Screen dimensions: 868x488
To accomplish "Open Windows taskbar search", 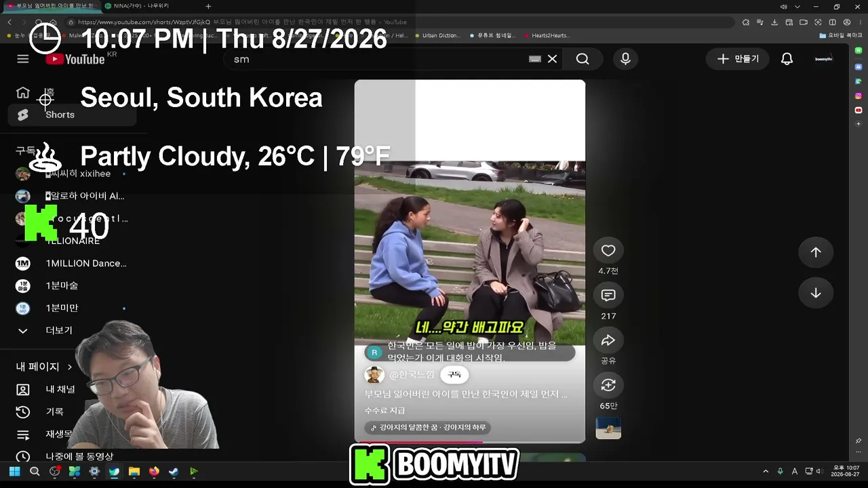I will click(x=35, y=472).
